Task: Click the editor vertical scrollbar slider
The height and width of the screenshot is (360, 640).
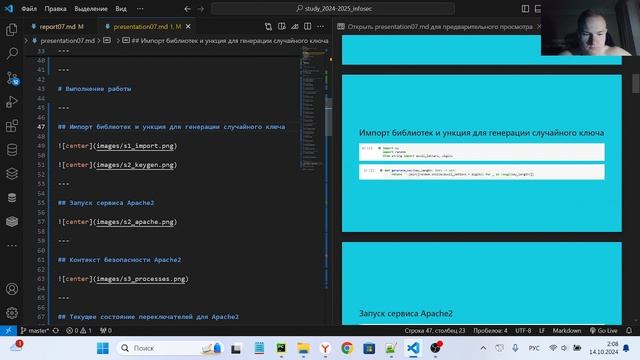Action: point(328,116)
